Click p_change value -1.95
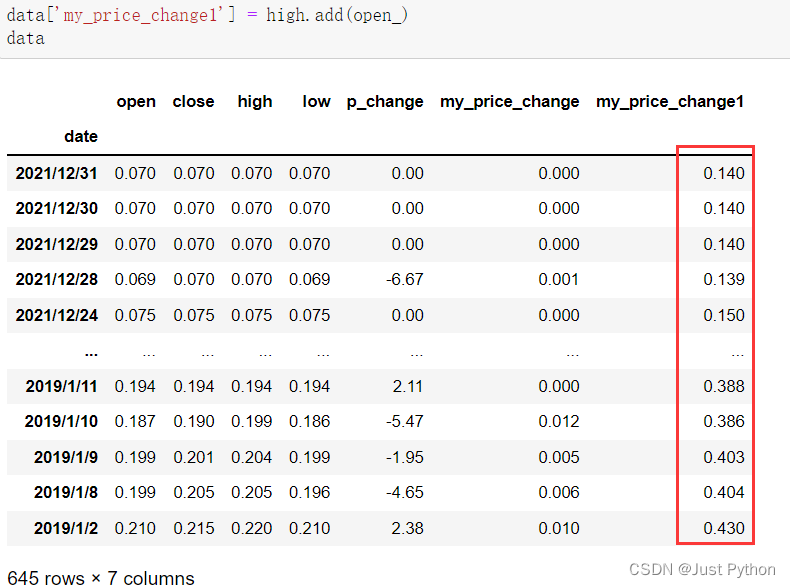The width and height of the screenshot is (790, 588). (405, 458)
